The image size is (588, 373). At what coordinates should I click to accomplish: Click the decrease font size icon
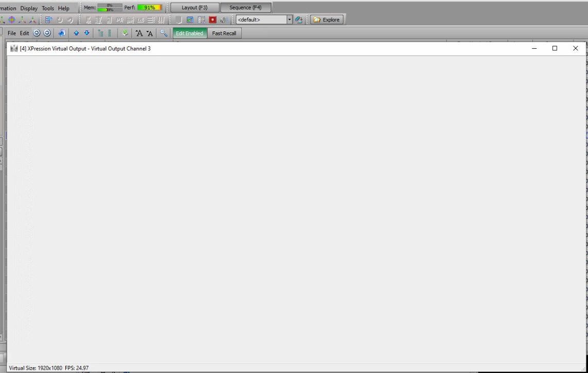pos(149,33)
